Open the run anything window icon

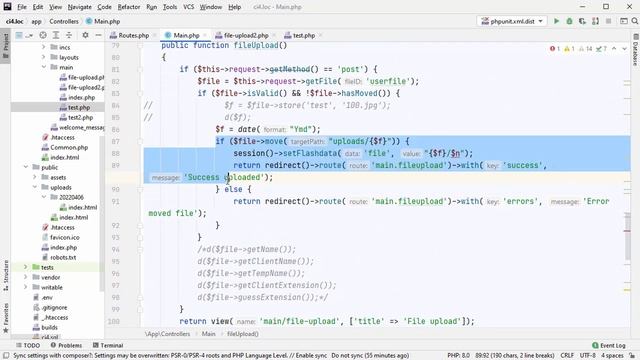(623, 21)
